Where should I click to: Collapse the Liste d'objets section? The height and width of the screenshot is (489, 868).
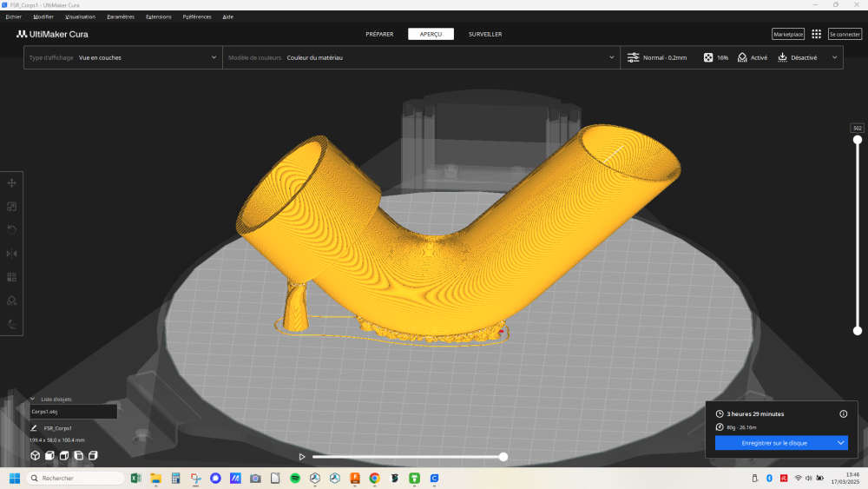point(33,400)
